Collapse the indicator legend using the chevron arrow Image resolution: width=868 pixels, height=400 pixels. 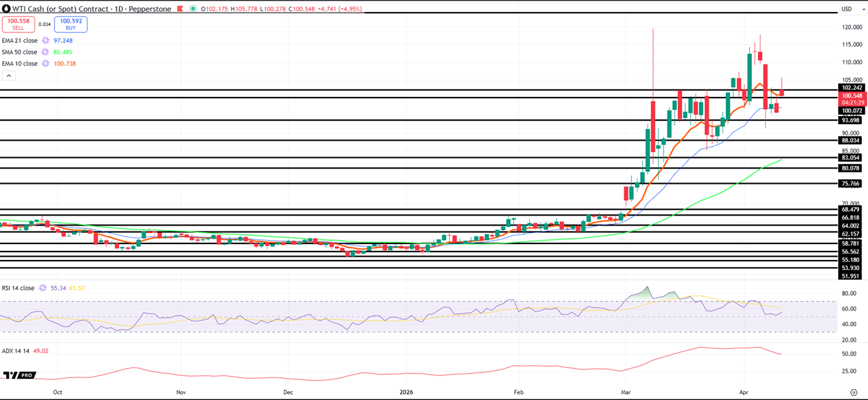[8, 76]
